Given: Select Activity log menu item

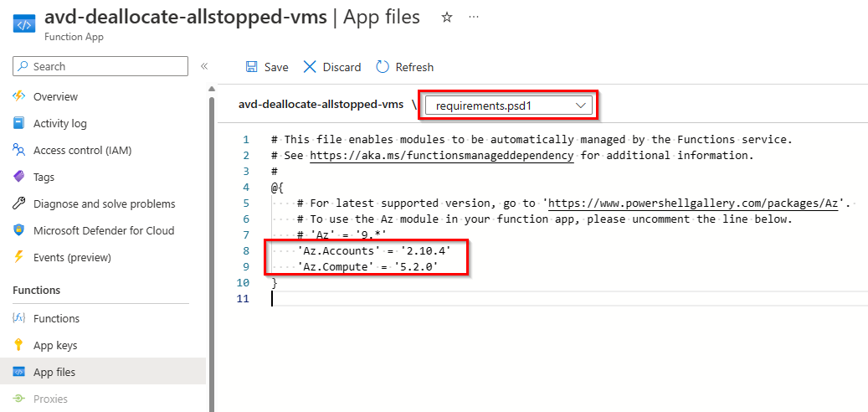Looking at the screenshot, I should tap(59, 123).
